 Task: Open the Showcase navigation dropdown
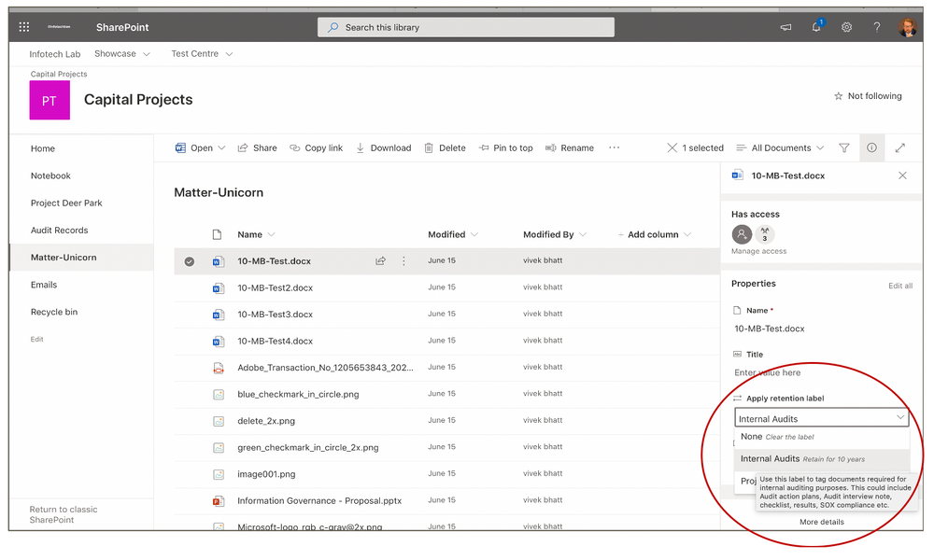122,53
